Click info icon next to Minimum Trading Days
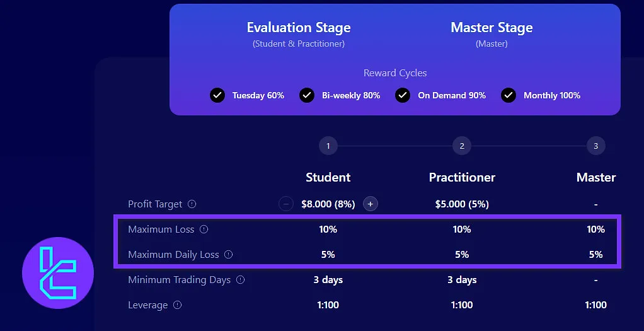 click(241, 280)
